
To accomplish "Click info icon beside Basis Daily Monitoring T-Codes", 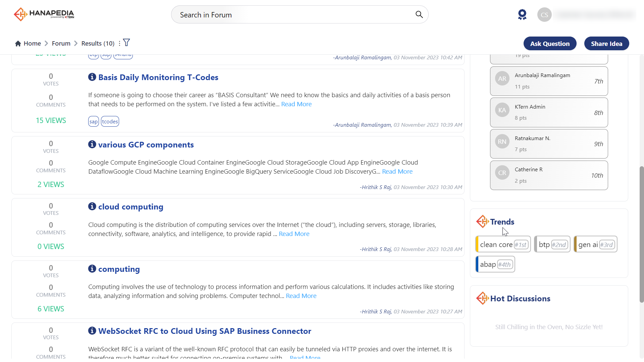I will 92,77.
